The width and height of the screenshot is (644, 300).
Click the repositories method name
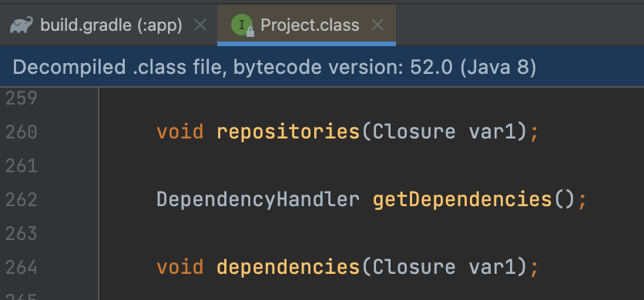[x=288, y=132]
